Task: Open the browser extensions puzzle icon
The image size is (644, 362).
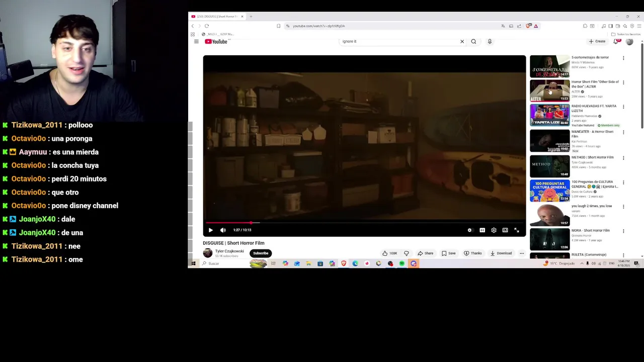Action: click(585, 26)
